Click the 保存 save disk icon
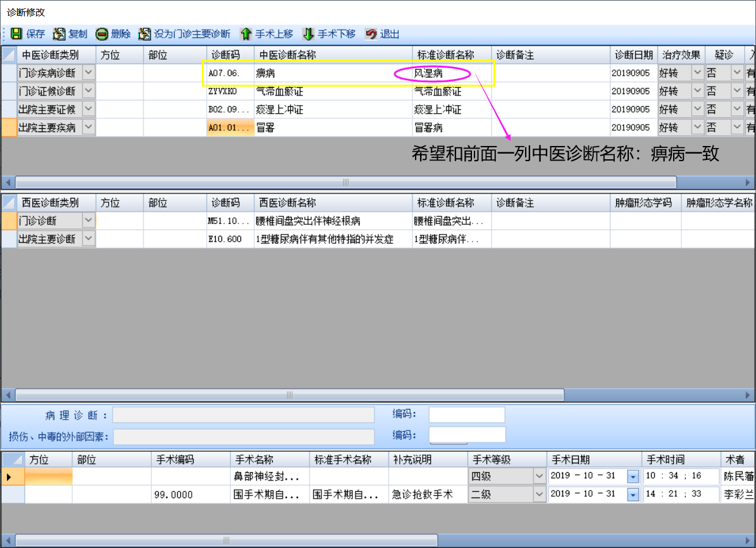Viewport: 756px width, 548px height. pyautogui.click(x=16, y=33)
